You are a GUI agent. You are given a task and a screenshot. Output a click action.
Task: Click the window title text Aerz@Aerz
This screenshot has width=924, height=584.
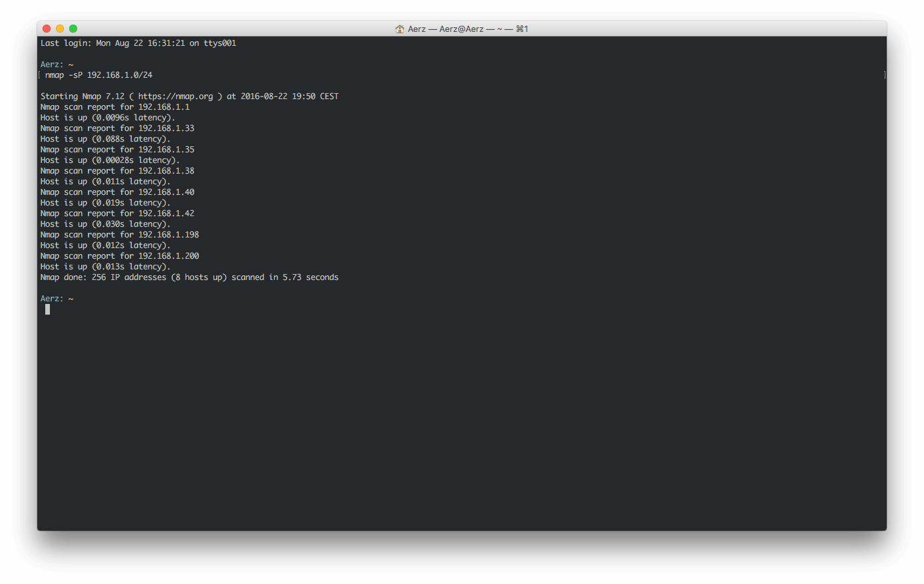click(461, 29)
